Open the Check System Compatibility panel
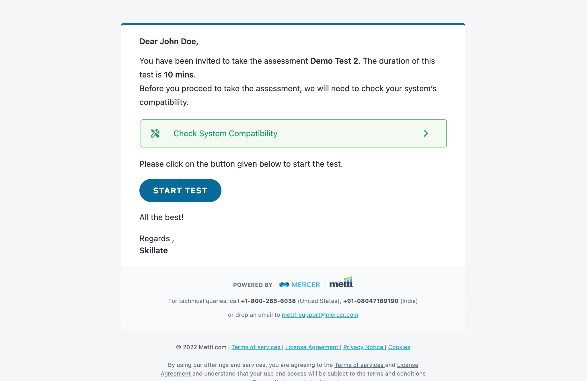The image size is (588, 381). pyautogui.click(x=293, y=133)
